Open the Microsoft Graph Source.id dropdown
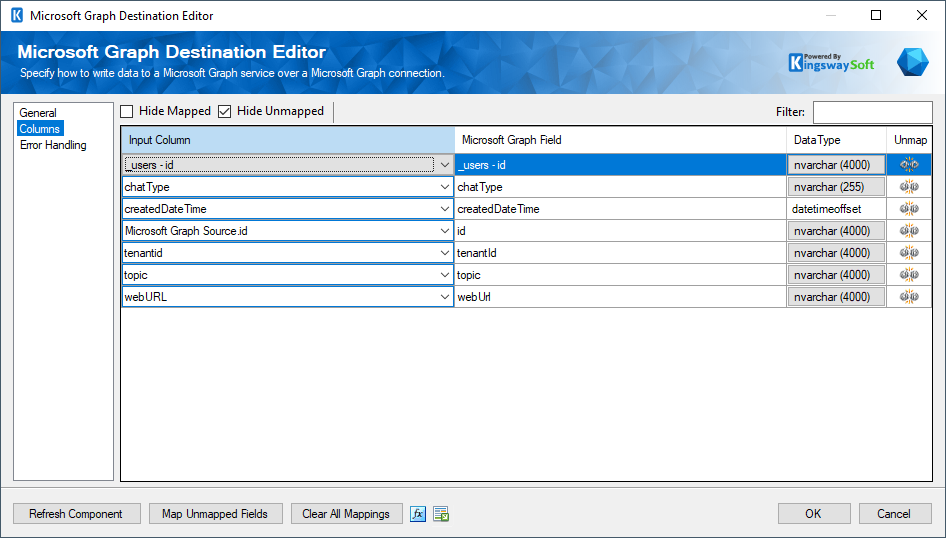The height and width of the screenshot is (538, 946). pyautogui.click(x=445, y=231)
